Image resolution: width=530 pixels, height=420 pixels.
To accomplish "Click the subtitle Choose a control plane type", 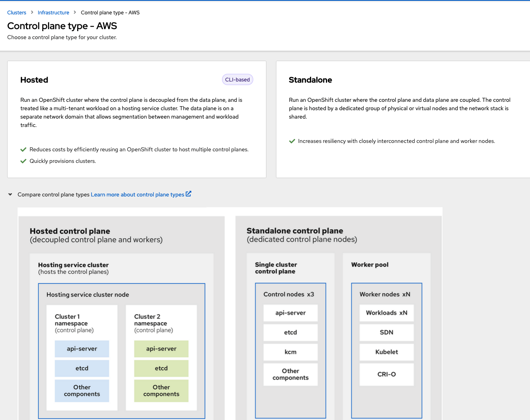I will (62, 38).
